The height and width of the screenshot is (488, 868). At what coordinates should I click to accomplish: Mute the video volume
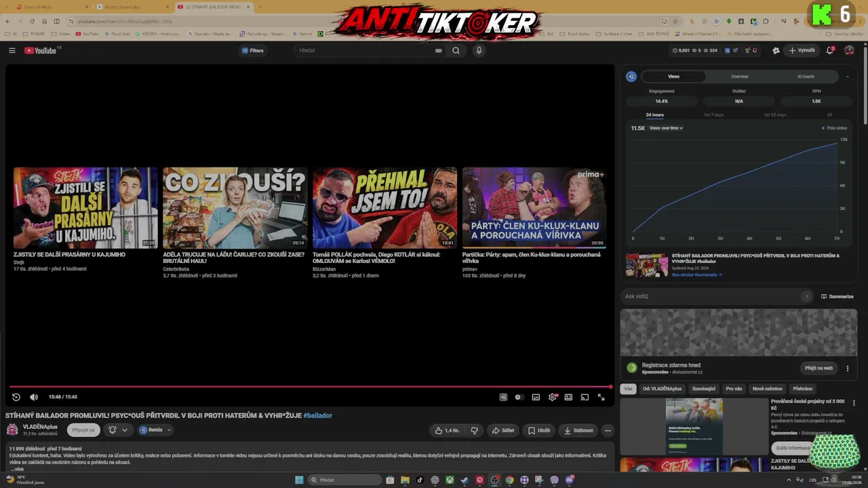pyautogui.click(x=34, y=397)
